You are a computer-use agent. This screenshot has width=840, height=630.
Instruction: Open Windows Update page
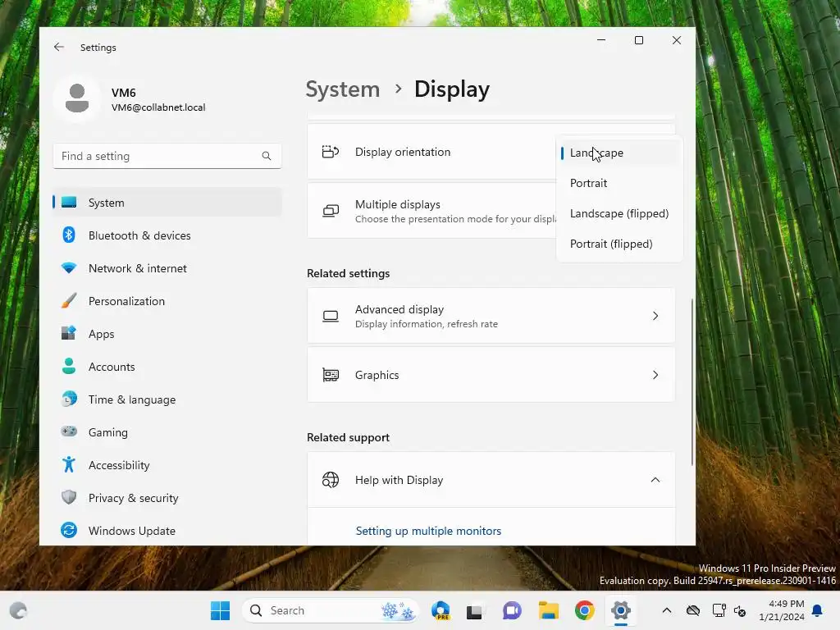167,530
